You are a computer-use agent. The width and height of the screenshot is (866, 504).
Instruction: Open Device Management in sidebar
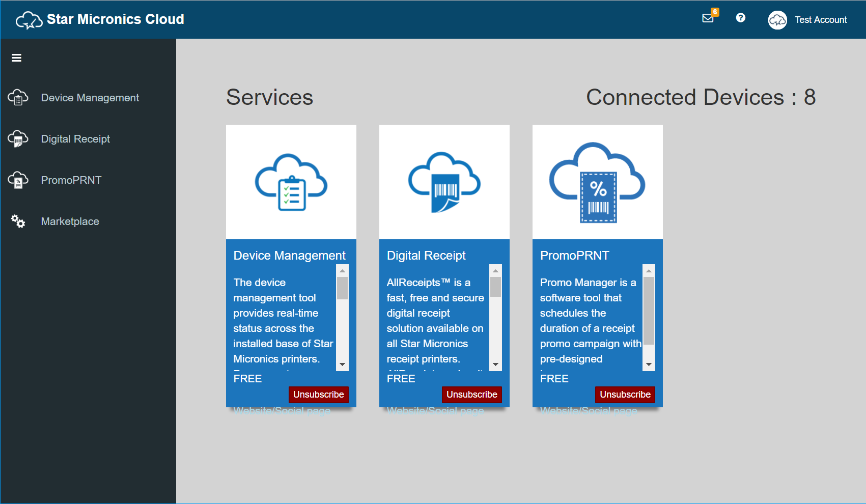[90, 98]
